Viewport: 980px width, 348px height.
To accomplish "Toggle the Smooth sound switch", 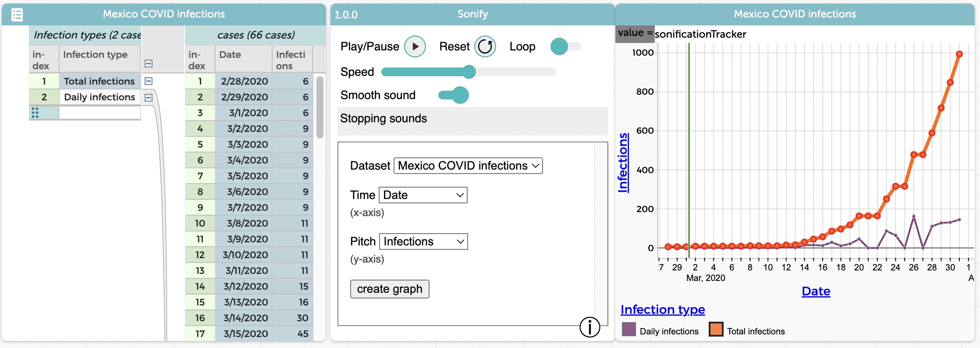I will pyautogui.click(x=454, y=95).
